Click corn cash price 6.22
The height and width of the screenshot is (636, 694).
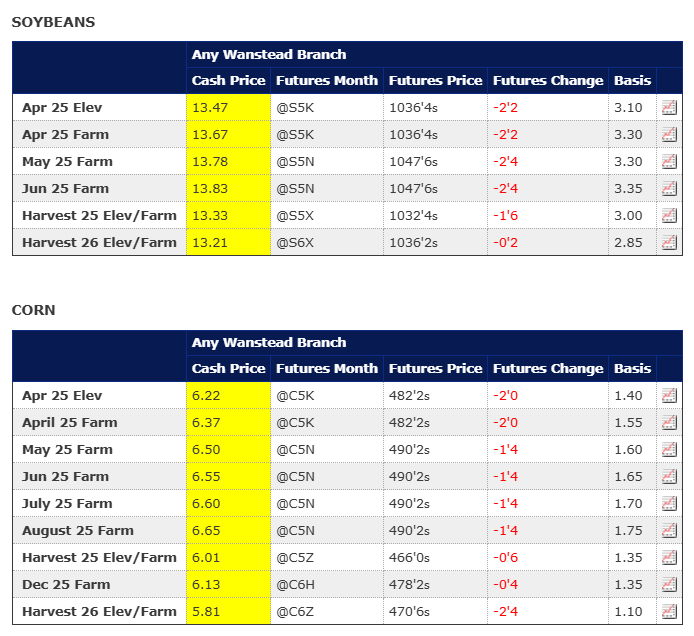[x=206, y=395]
